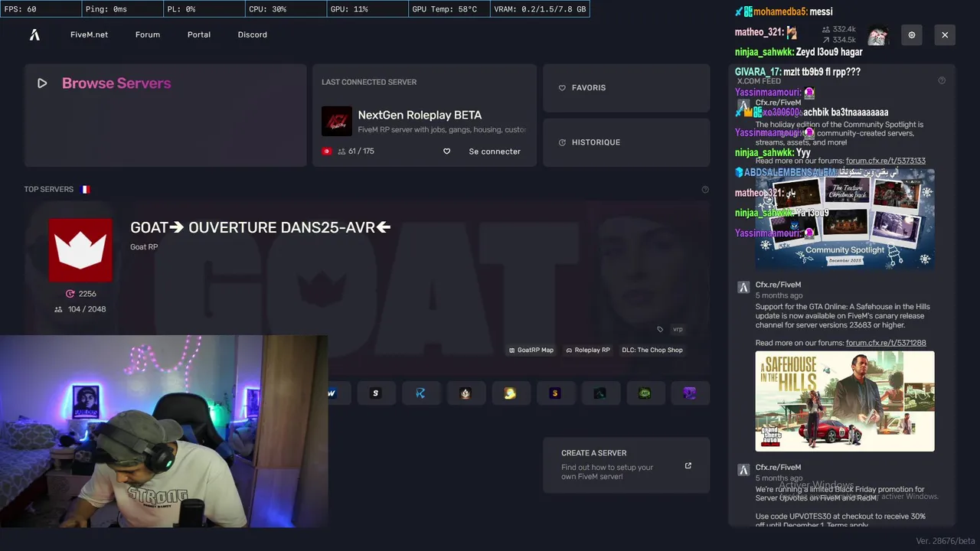Screen dimensions: 980x551
Task: Click the LAST CONNECTED SERVER heading
Action: pyautogui.click(x=369, y=82)
